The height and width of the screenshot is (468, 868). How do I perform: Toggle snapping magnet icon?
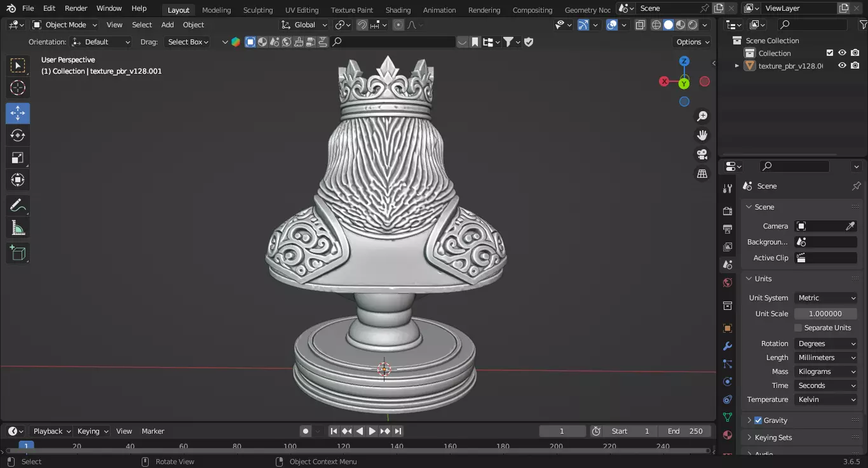click(362, 25)
